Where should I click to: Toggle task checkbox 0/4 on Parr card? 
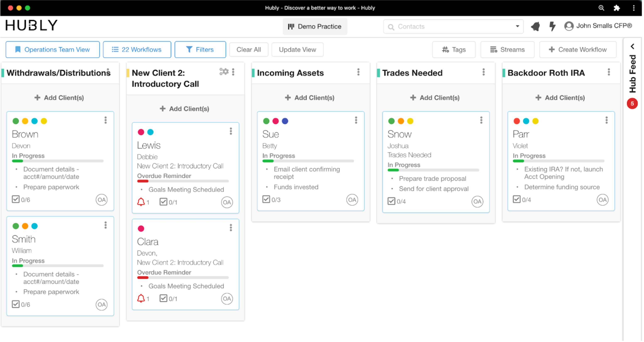[516, 199]
